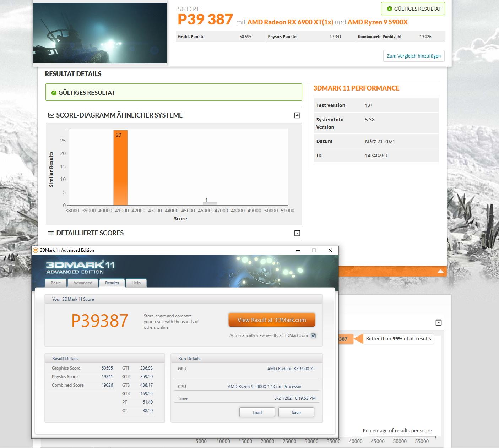The height and width of the screenshot is (448, 499).
Task: Click the orange bar labeled 29 in chart
Action: (120, 168)
